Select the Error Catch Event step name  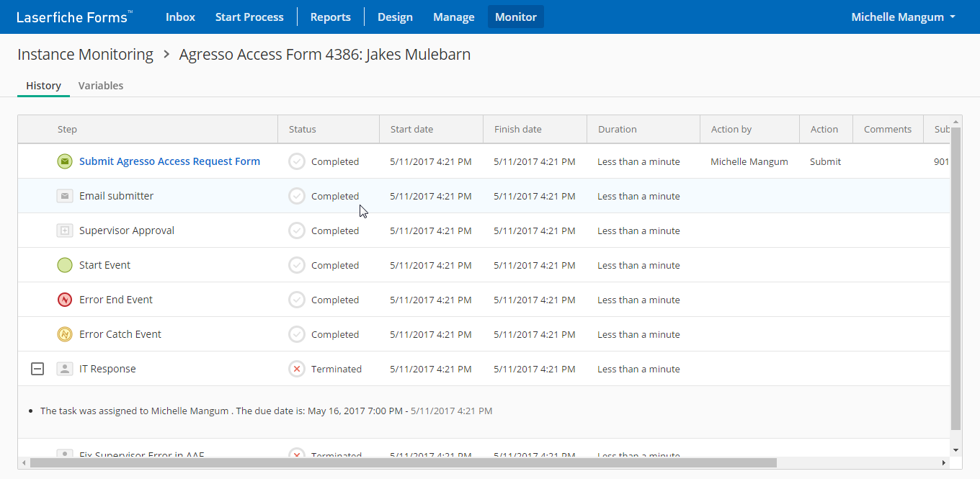[x=120, y=334]
